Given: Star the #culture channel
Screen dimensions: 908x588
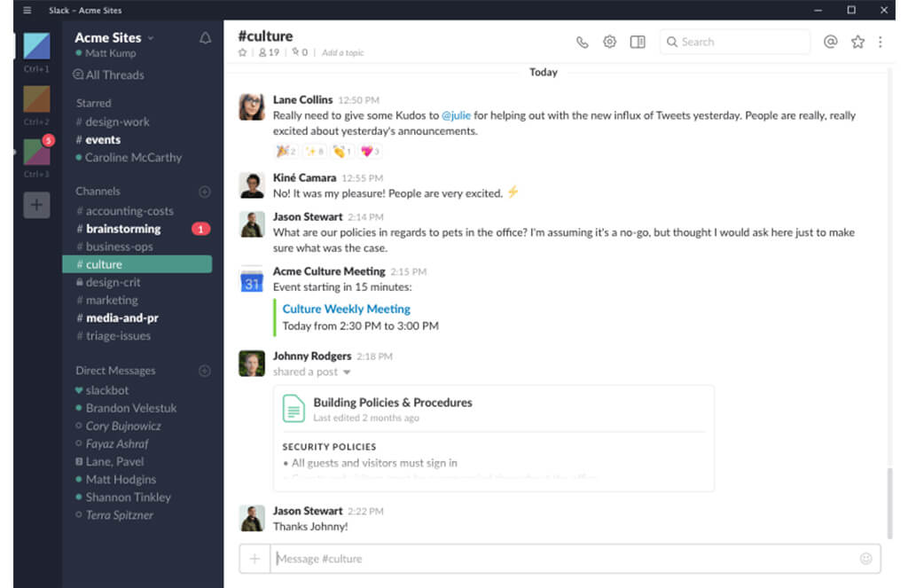Looking at the screenshot, I should [x=241, y=51].
